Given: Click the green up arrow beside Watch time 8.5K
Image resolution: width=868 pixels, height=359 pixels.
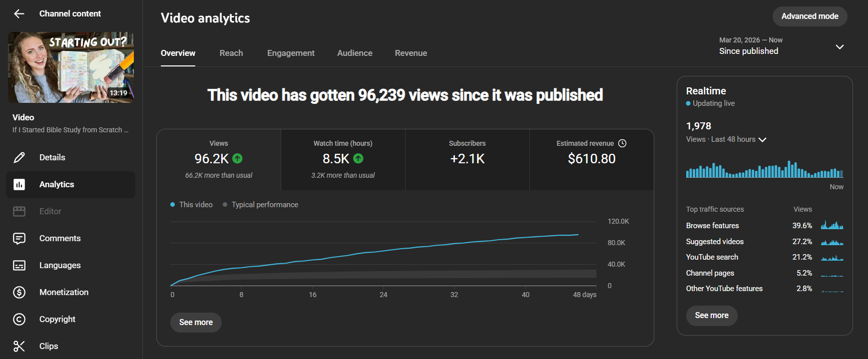Looking at the screenshot, I should click(x=359, y=159).
